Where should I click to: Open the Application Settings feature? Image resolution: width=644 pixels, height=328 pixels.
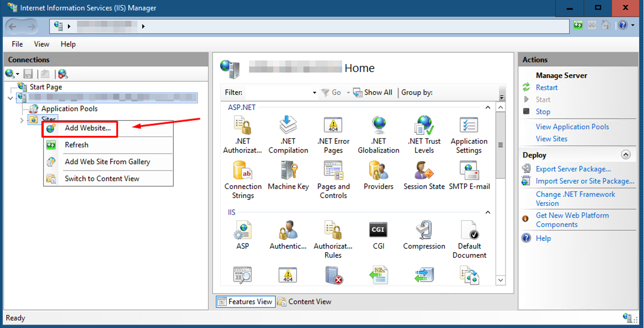click(469, 135)
